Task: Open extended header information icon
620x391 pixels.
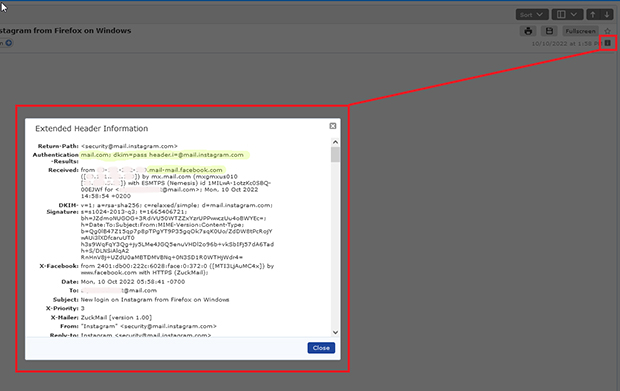Action: tap(608, 43)
